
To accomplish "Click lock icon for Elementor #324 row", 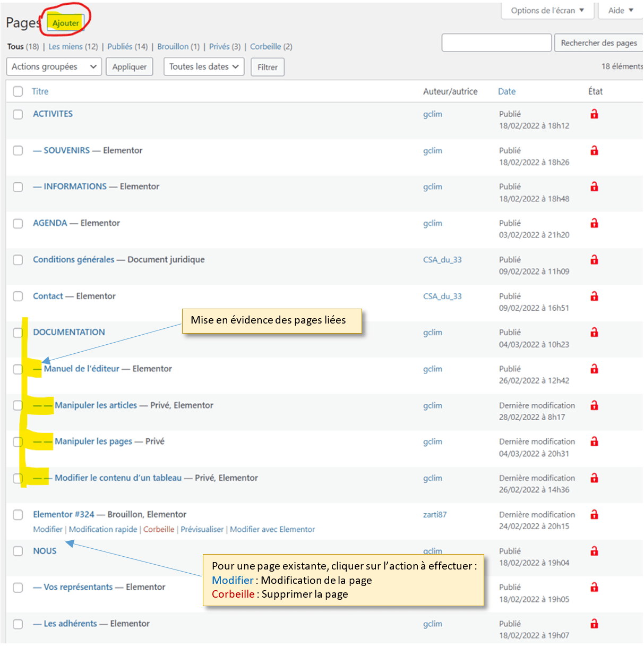I will click(594, 514).
